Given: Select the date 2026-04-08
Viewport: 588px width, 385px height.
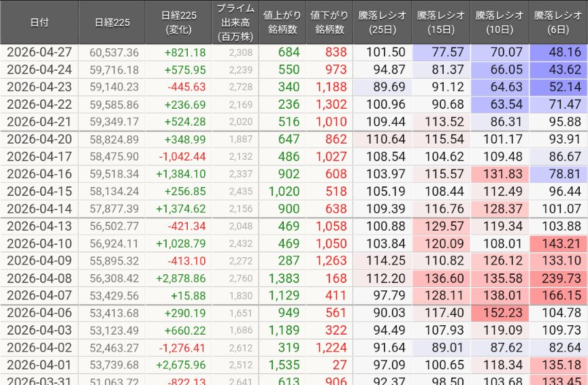Looking at the screenshot, I should pos(39,278).
